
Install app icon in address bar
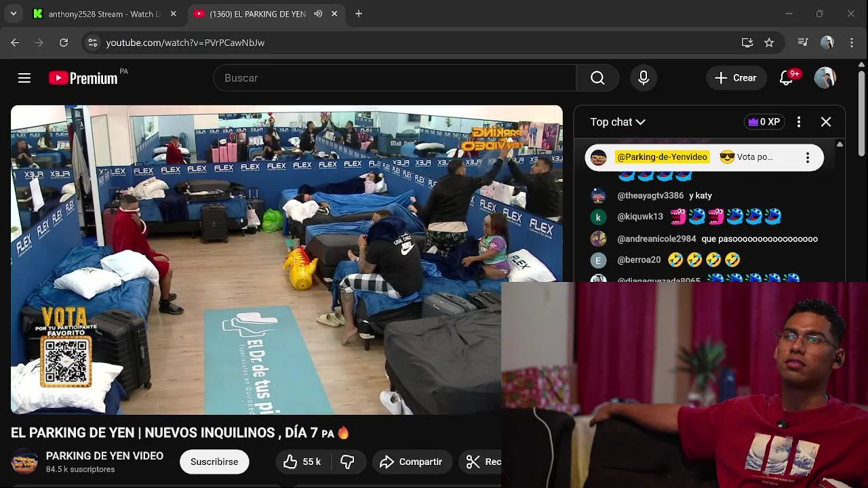pos(747,42)
